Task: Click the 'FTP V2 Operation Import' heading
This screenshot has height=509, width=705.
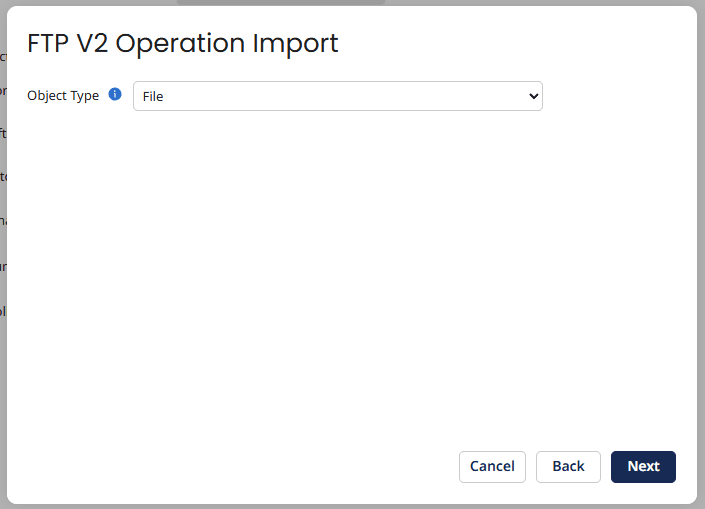Action: pyautogui.click(x=183, y=43)
